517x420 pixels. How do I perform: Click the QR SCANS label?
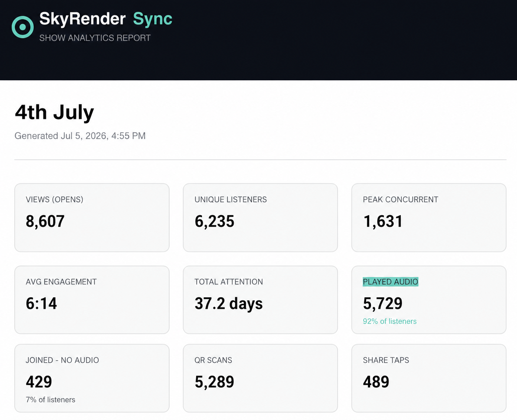213,360
